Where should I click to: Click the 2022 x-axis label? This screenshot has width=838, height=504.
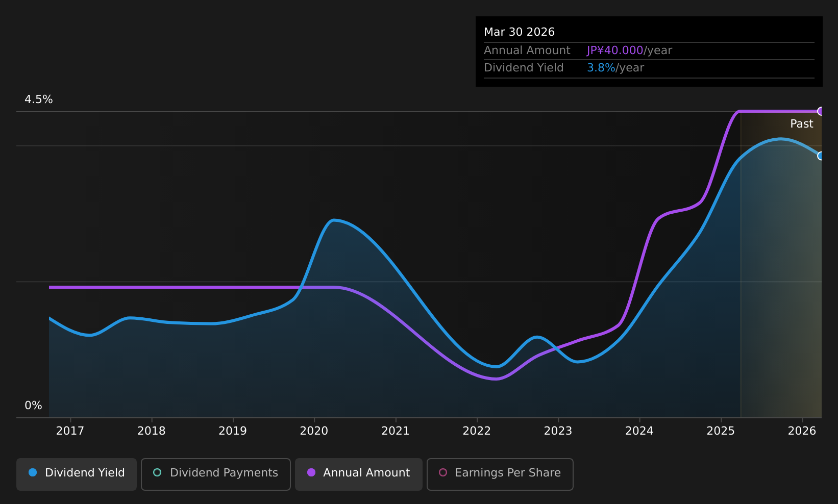click(x=477, y=431)
